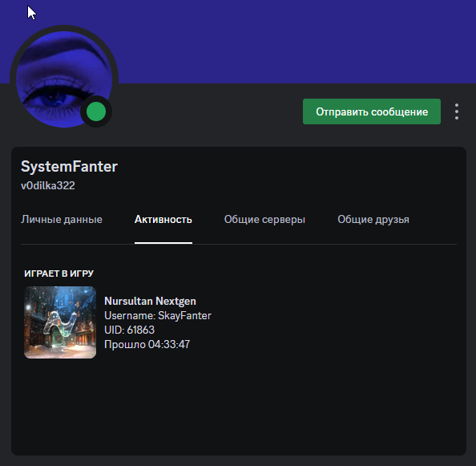
Task: Click the Прошло elapsed time text
Action: (147, 344)
